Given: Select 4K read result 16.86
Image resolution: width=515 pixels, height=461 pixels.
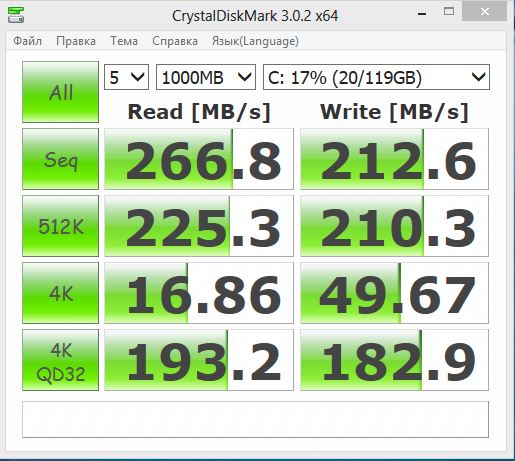Looking at the screenshot, I should [x=199, y=293].
